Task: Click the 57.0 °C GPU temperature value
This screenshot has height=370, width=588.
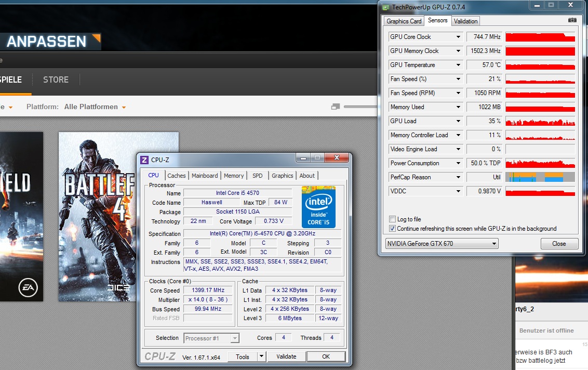Action: point(484,65)
